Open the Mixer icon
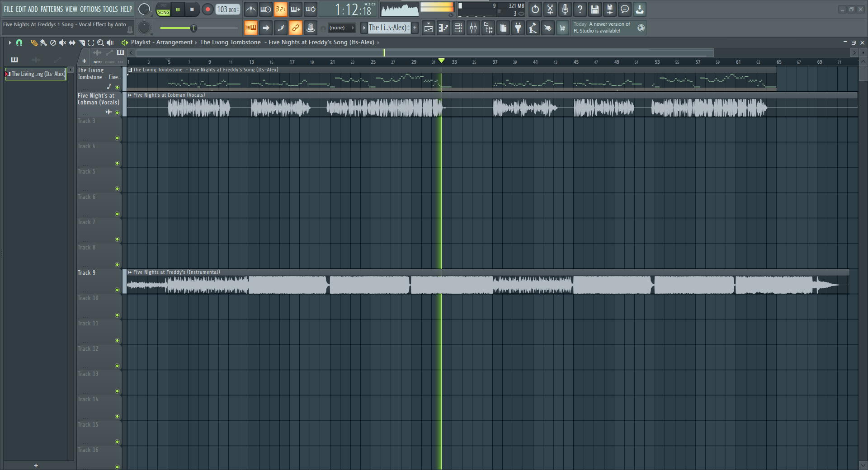The image size is (868, 470). click(x=473, y=28)
